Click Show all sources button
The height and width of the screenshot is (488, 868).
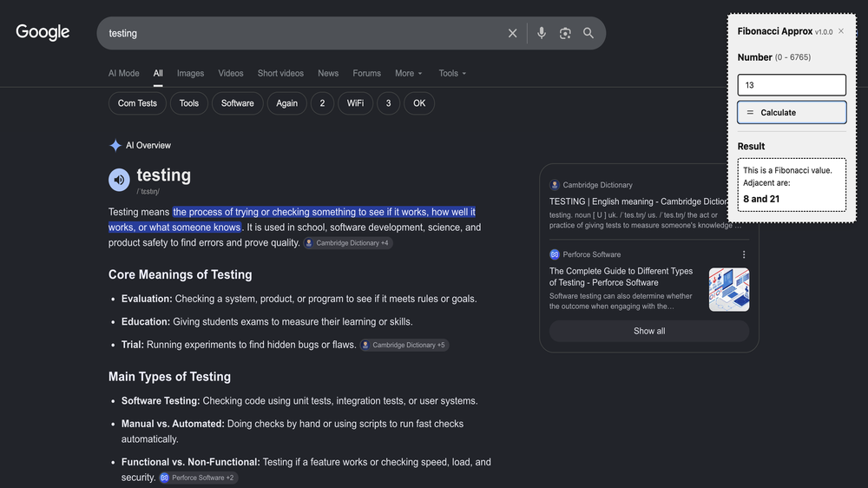[x=648, y=331]
